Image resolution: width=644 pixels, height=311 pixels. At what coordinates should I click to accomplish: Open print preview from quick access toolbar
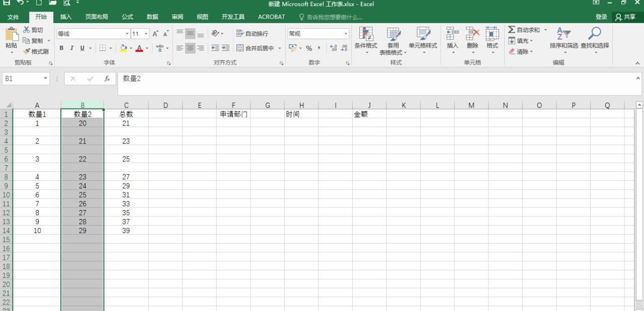(x=66, y=4)
